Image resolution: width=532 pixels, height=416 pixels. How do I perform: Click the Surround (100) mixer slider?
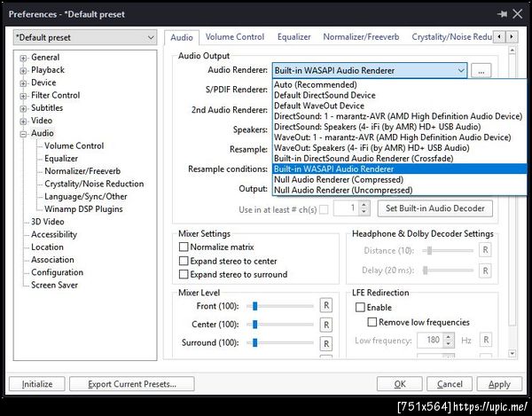pos(280,342)
